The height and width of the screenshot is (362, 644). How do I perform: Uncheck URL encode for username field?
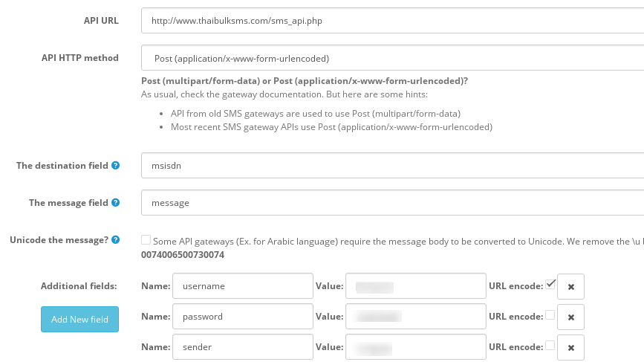550,284
